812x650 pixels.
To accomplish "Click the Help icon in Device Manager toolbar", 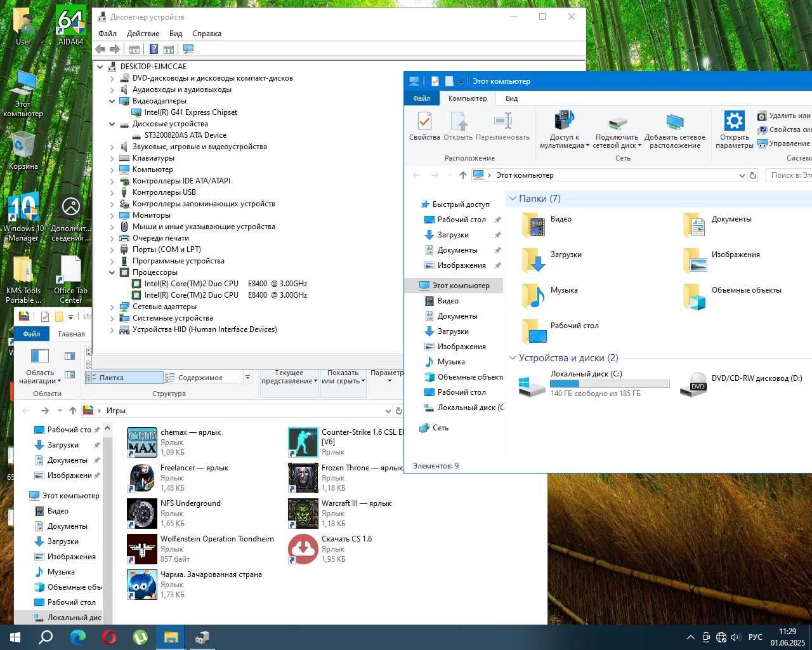I will 154,49.
